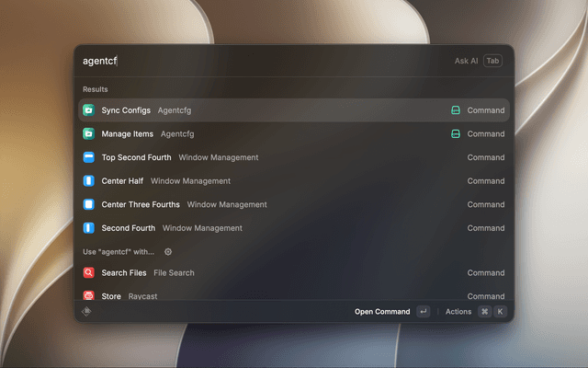The width and height of the screenshot is (588, 368).
Task: Click File Search subtitle text
Action: pos(174,272)
